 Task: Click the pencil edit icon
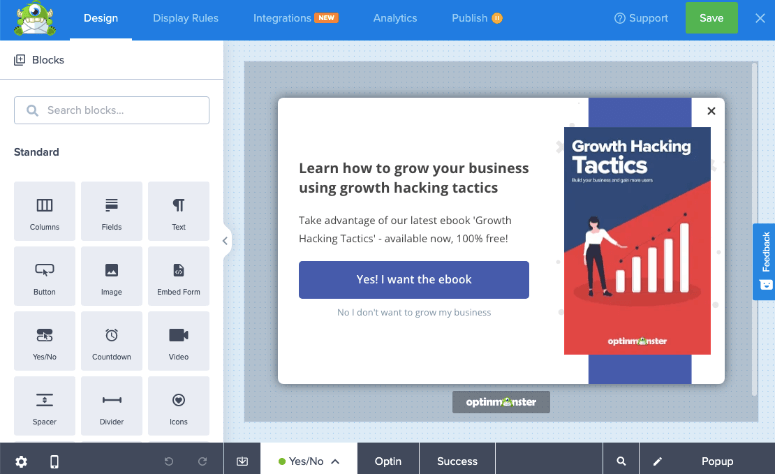tap(657, 462)
